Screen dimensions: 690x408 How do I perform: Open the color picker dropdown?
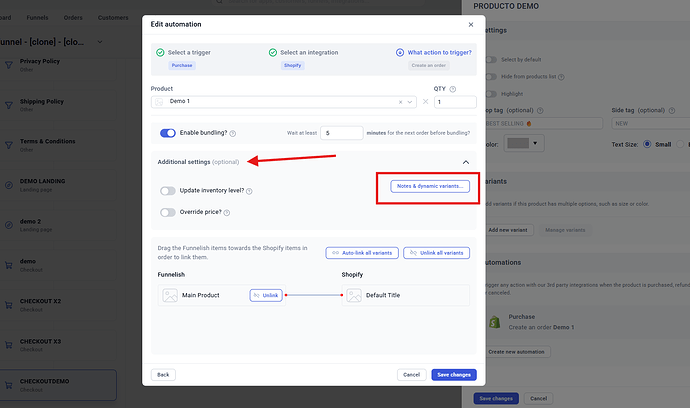click(521, 143)
